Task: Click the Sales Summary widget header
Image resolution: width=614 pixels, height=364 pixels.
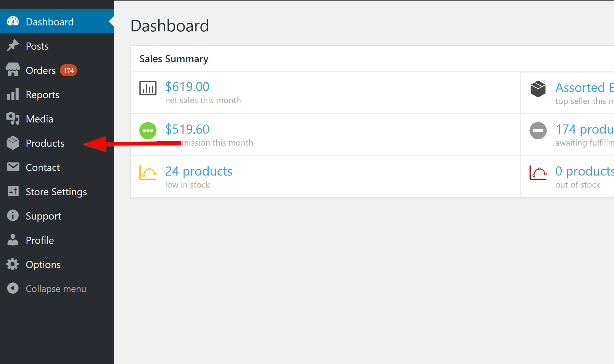Action: point(174,59)
